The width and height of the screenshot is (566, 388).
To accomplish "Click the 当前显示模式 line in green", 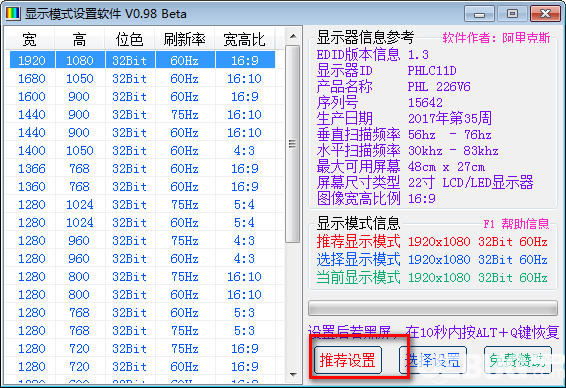I will coord(432,278).
